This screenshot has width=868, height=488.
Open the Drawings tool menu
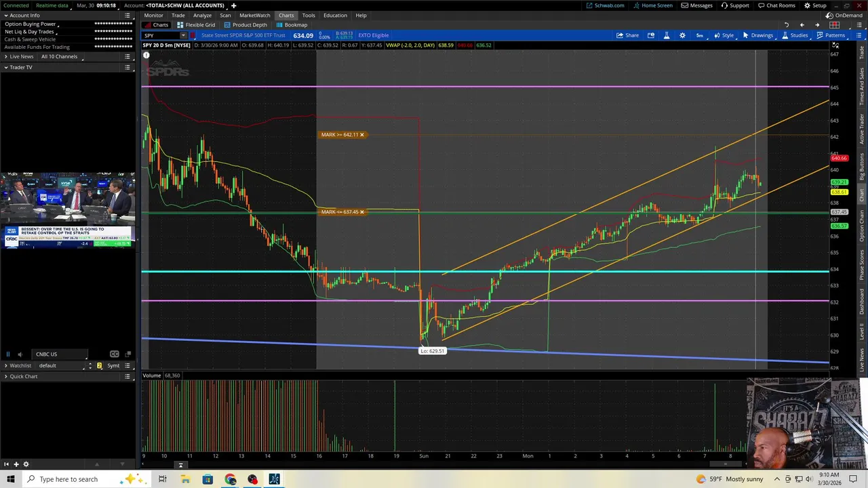[x=757, y=35]
